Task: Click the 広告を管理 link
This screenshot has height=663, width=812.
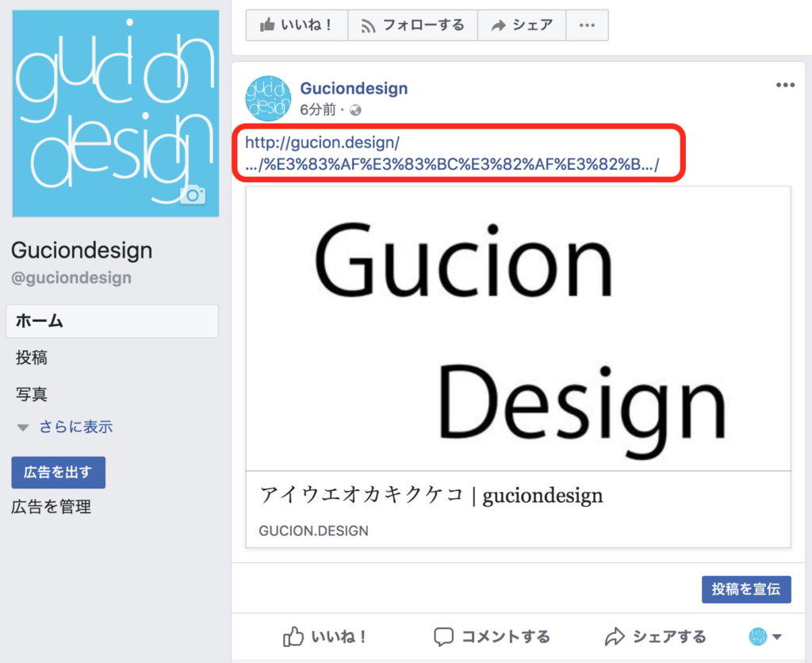Action: click(52, 507)
